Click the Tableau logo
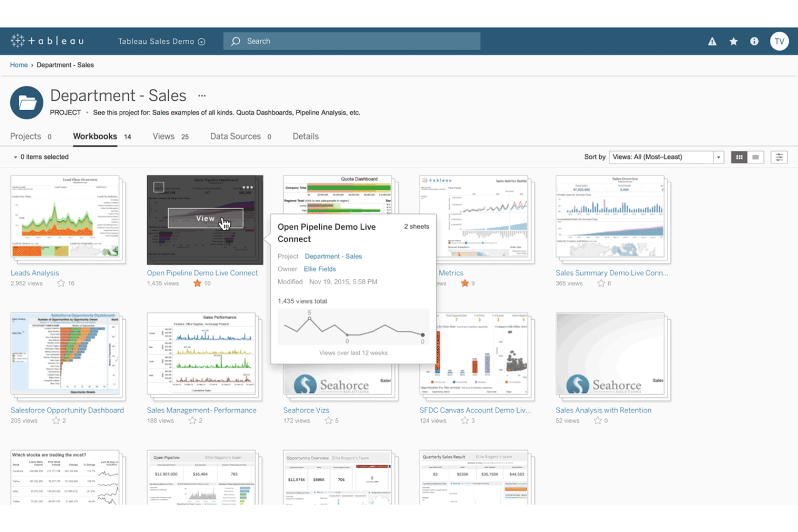This screenshot has width=798, height=532. [47, 41]
